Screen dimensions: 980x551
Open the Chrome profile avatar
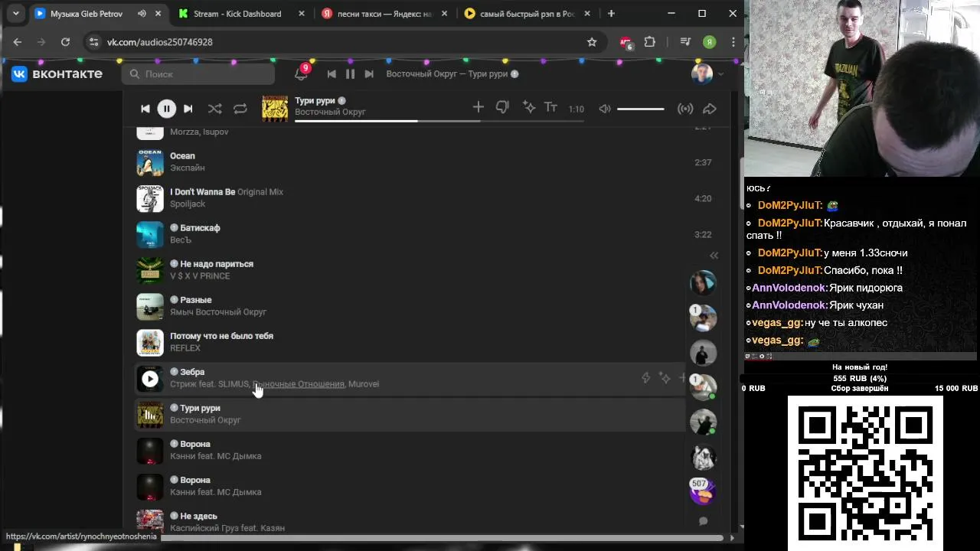(710, 42)
